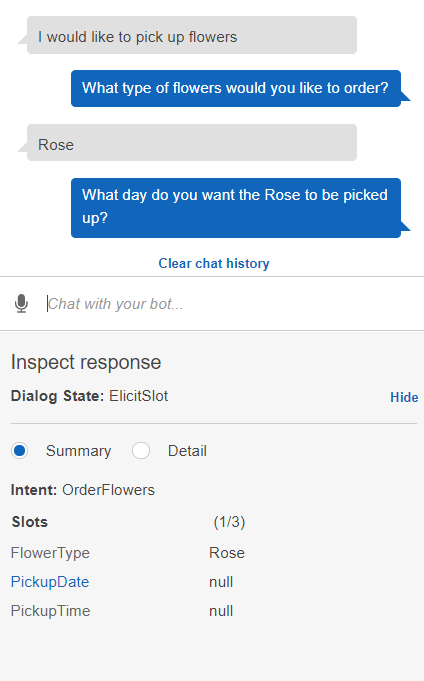The height and width of the screenshot is (681, 424).
Task: Click the Rose value of FlowerType slot
Action: pos(227,553)
